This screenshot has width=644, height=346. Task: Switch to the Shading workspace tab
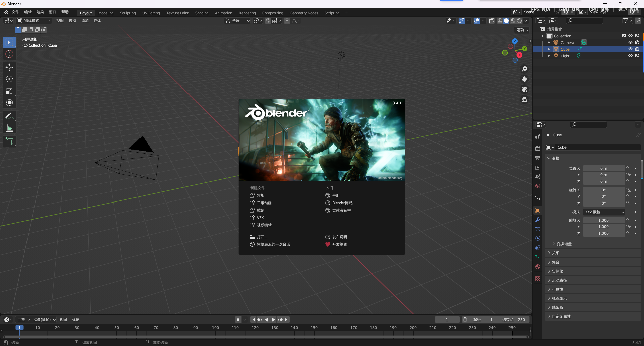tap(202, 13)
